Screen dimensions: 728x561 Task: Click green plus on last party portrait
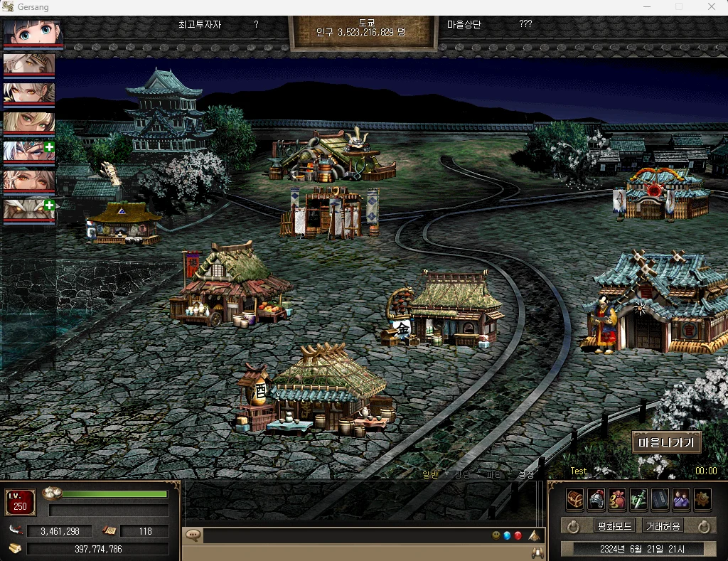(x=49, y=205)
